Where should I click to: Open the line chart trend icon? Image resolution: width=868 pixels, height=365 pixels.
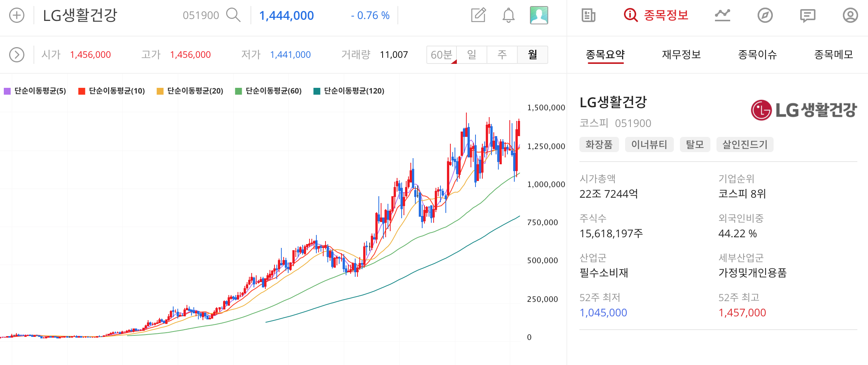[x=723, y=15]
